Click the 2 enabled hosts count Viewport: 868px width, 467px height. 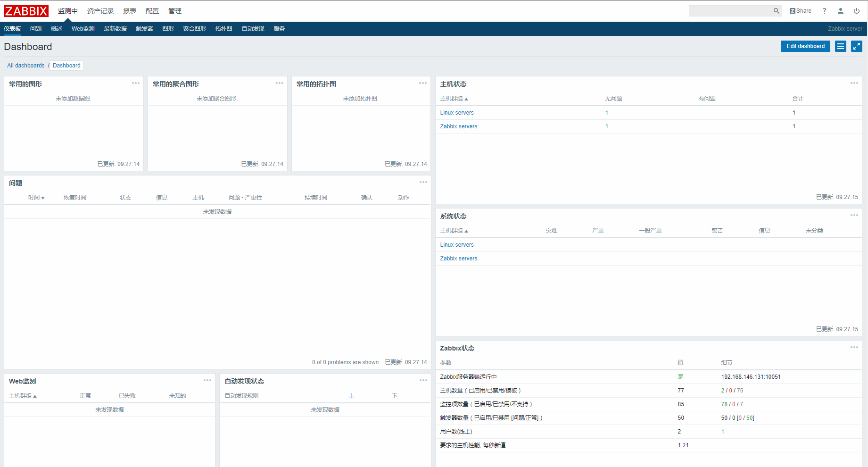723,391
